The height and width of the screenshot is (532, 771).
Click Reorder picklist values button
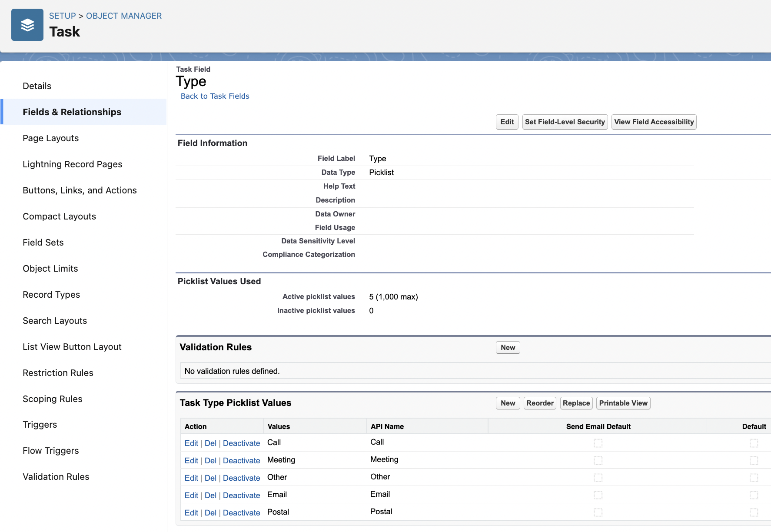(540, 403)
